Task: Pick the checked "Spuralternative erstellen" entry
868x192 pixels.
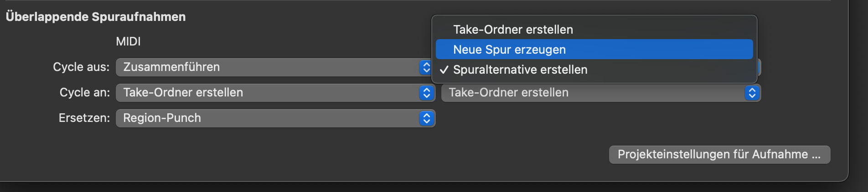Action: (x=520, y=70)
